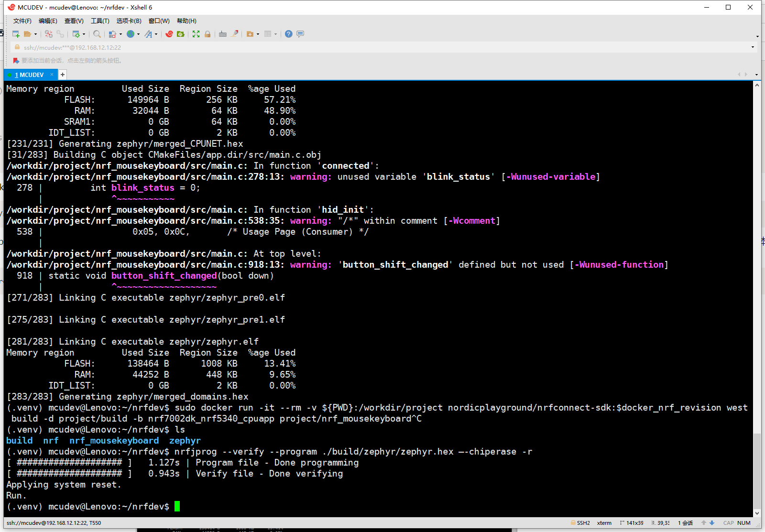Click the magnifier find icon
This screenshot has height=532, width=765.
97,34
